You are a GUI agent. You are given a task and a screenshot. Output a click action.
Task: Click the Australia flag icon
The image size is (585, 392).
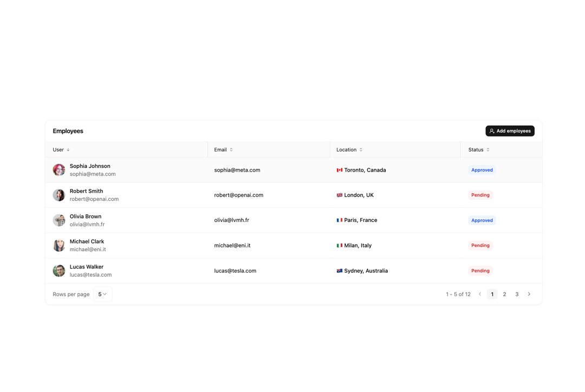coord(340,271)
